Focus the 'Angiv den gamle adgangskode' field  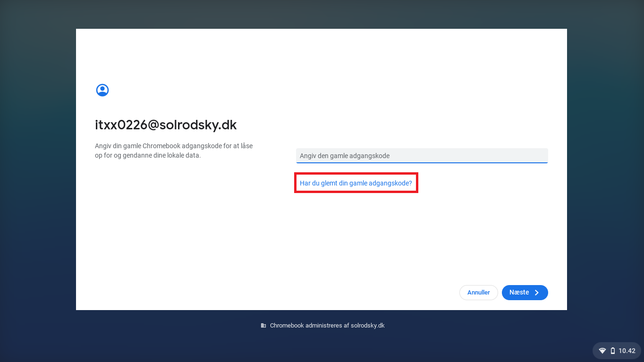(x=422, y=156)
